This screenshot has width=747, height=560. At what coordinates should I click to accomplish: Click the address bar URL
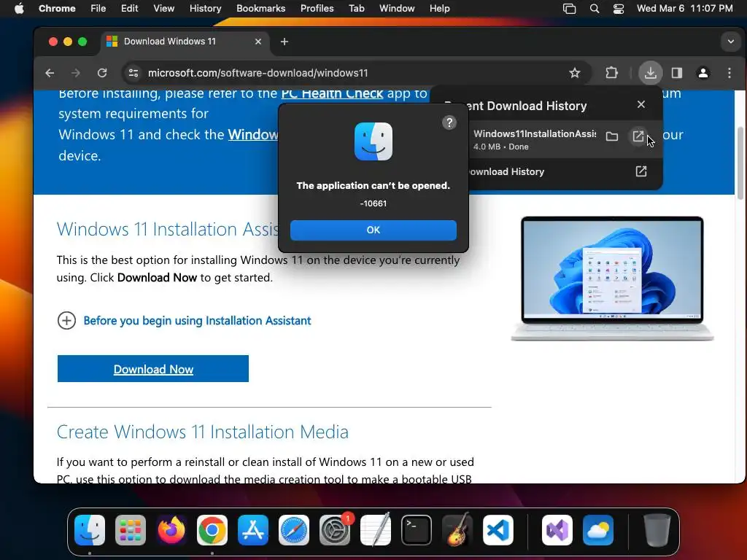point(258,73)
